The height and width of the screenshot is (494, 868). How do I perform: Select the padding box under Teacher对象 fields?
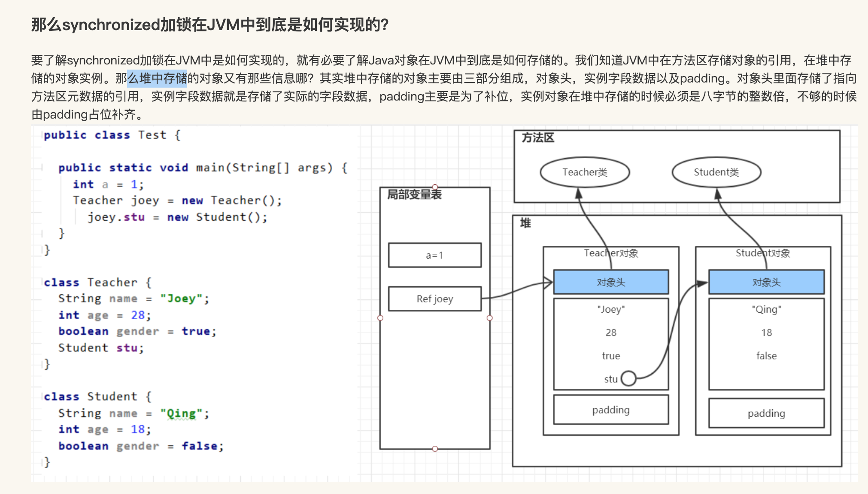610,410
